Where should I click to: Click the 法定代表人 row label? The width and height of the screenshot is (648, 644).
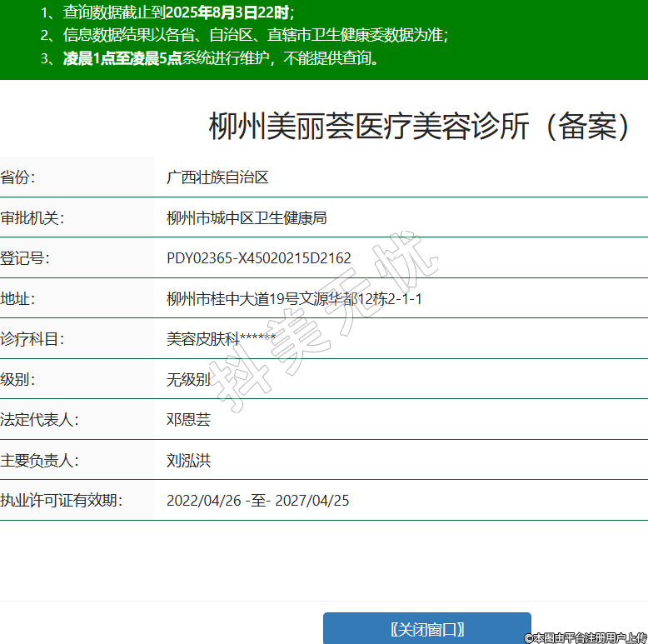pos(39,420)
